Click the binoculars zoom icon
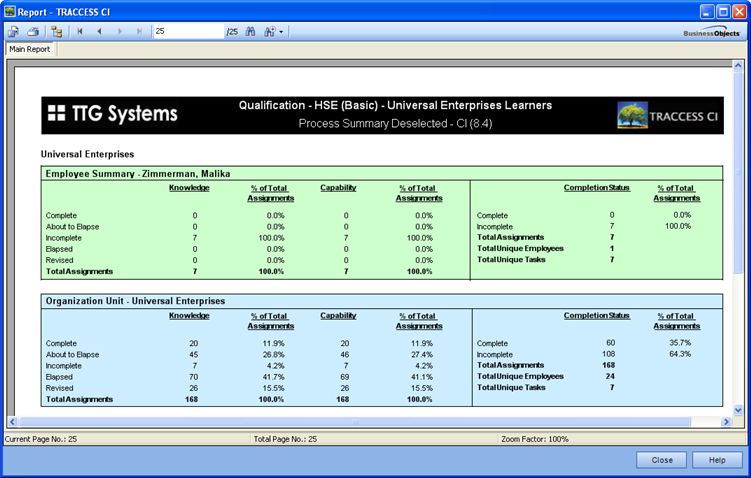The height and width of the screenshot is (478, 751). 269,32
